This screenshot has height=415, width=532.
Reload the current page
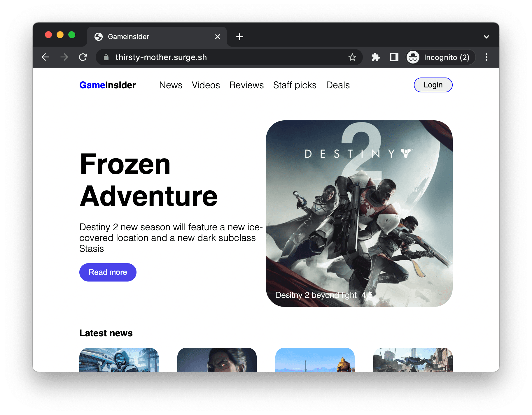tap(83, 57)
